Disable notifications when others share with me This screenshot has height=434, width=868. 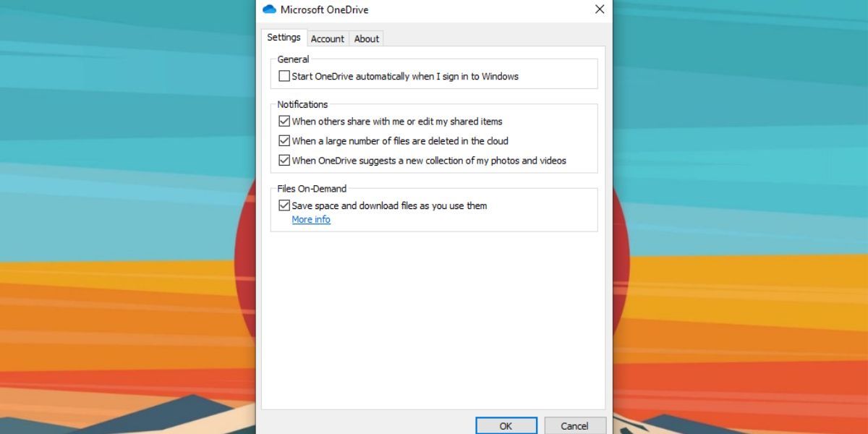[x=284, y=121]
